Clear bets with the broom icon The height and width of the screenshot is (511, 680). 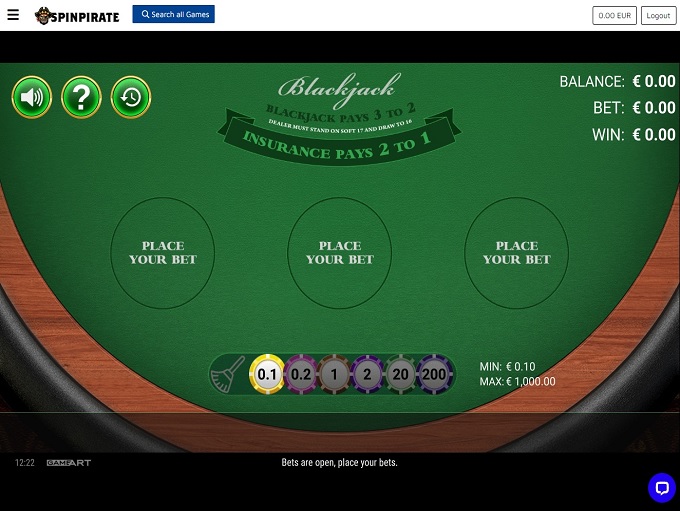(x=227, y=374)
